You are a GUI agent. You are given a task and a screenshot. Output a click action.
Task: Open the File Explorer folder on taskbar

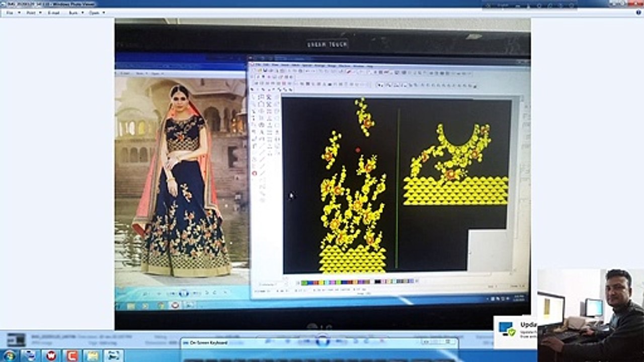pyautogui.click(x=93, y=355)
